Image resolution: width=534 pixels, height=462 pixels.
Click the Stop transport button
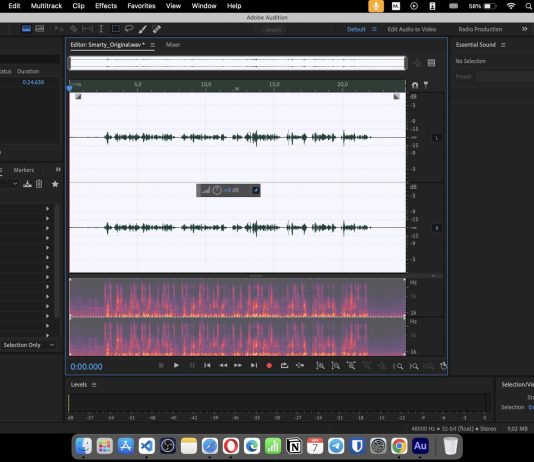(161, 365)
